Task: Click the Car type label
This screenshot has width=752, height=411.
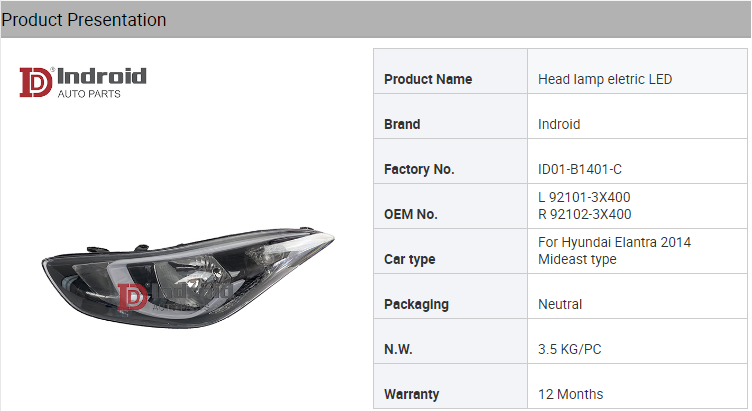Action: click(410, 259)
